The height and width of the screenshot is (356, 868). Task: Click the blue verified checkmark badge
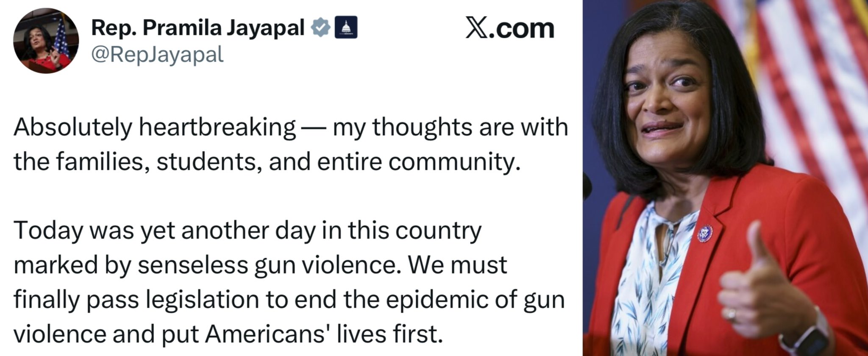pyautogui.click(x=321, y=28)
